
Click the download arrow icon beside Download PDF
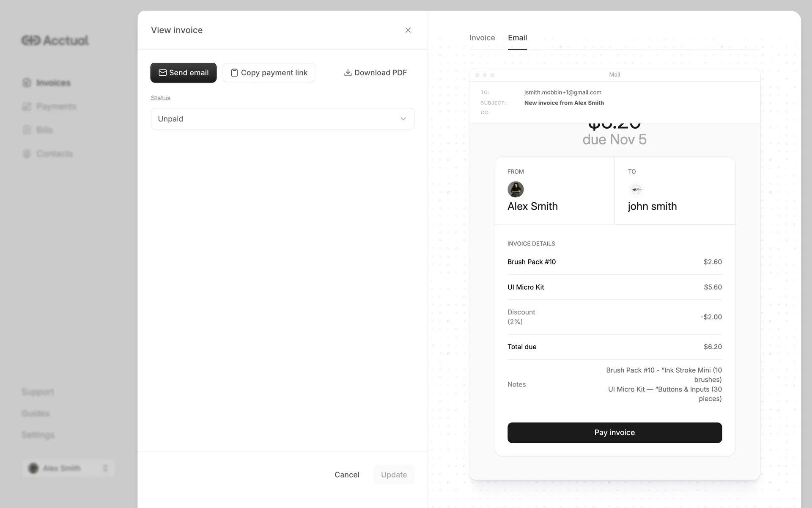click(x=348, y=73)
